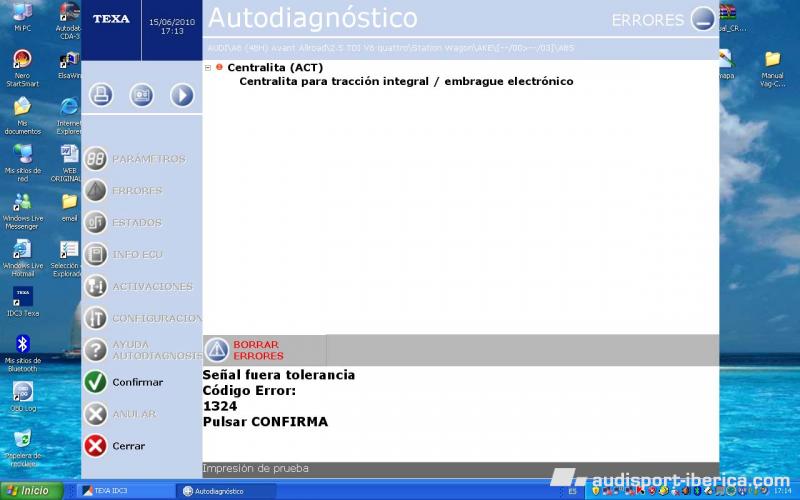Click the Cerrar label
This screenshot has width=800, height=500.
pyautogui.click(x=129, y=446)
